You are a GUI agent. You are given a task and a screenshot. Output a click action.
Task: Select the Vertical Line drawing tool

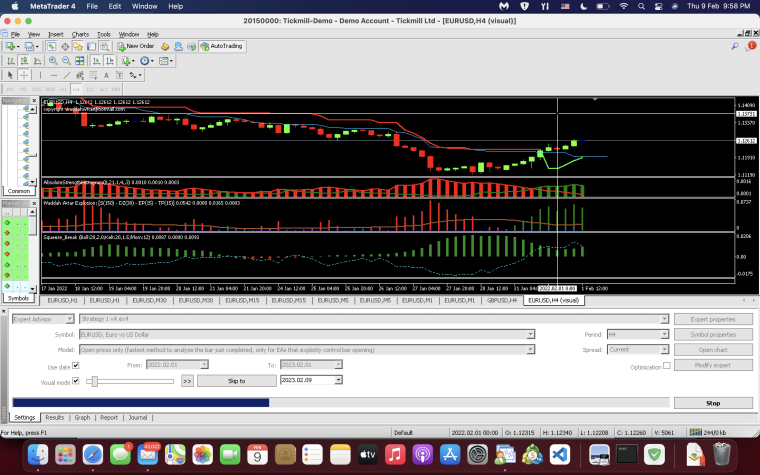(x=40, y=75)
